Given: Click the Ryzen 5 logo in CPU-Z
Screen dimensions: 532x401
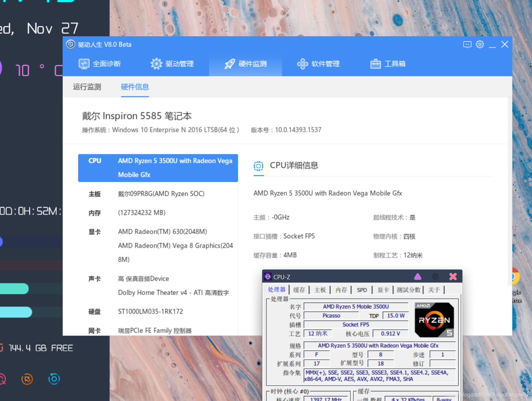Looking at the screenshot, I should point(434,320).
